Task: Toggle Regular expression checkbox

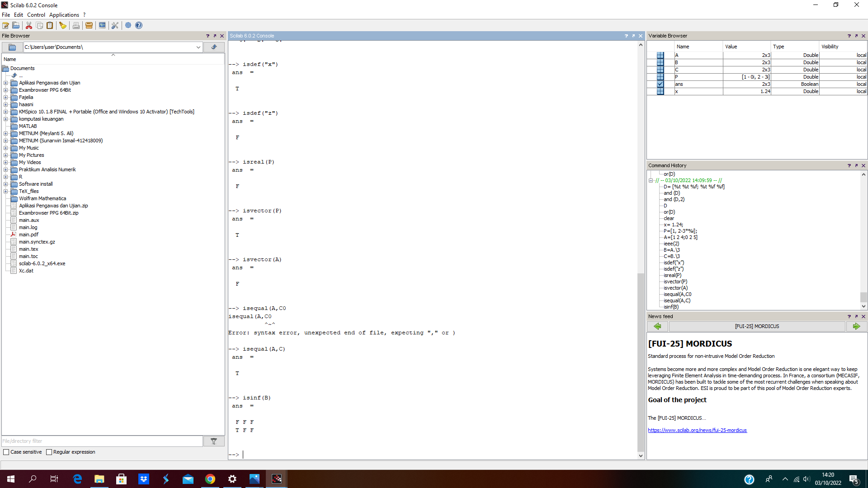Action: coord(49,452)
